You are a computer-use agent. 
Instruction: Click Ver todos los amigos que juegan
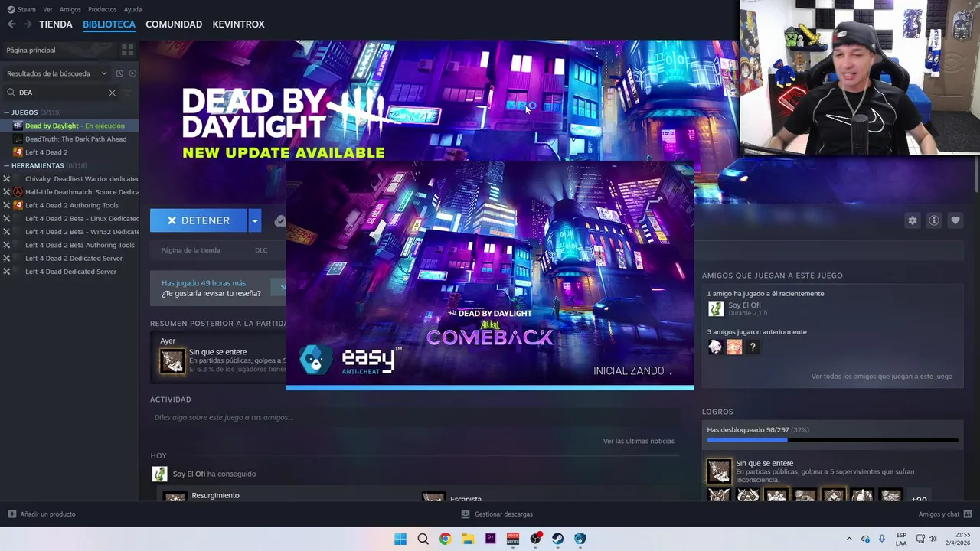pos(882,377)
